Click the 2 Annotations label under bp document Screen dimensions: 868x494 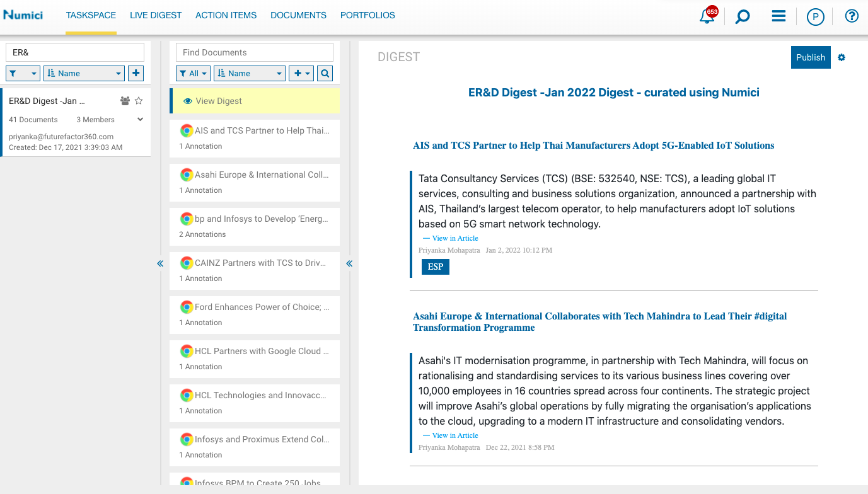pyautogui.click(x=202, y=234)
